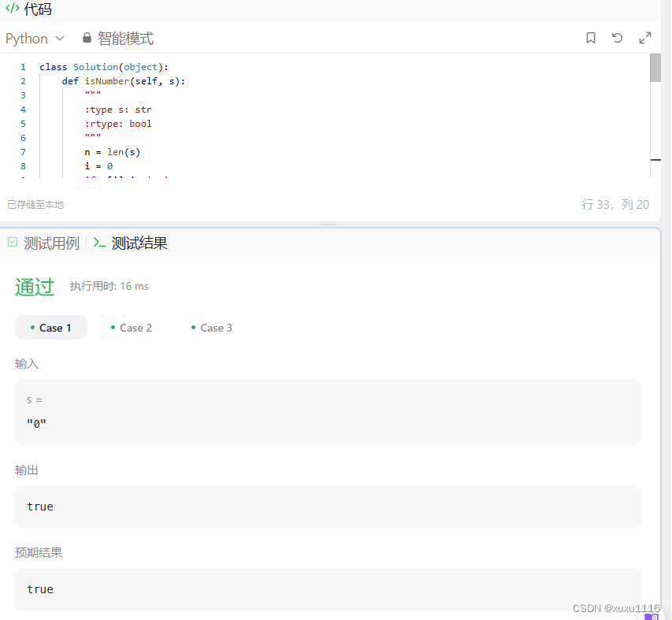Select the Case 1 tab
This screenshot has width=672, height=620.
(x=51, y=328)
